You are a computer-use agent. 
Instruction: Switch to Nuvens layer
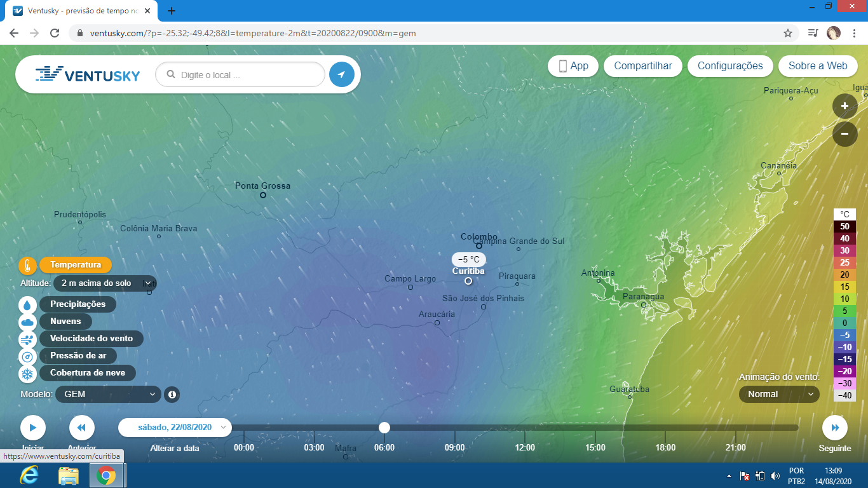(x=65, y=322)
